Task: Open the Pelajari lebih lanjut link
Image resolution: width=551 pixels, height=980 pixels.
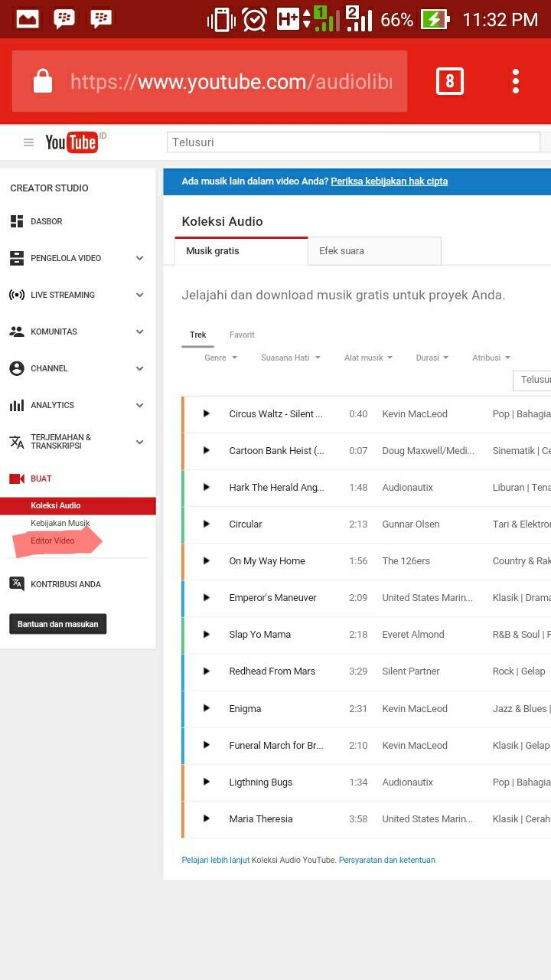Action: 216,860
